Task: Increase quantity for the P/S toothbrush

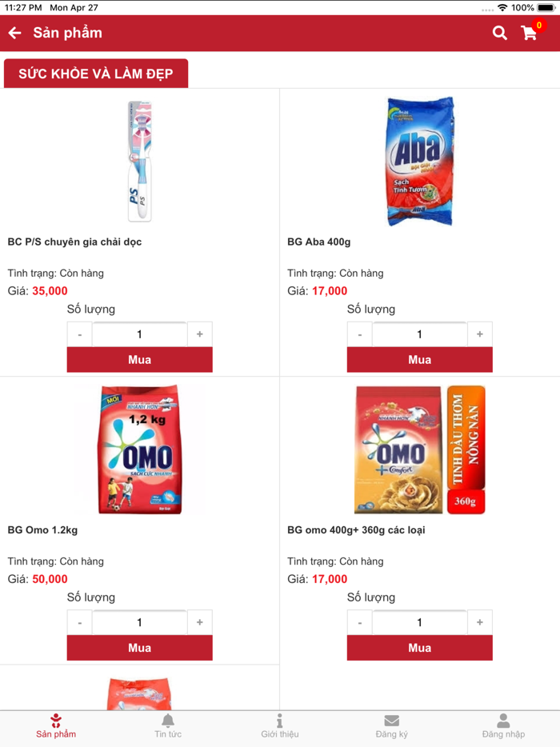Action: pos(199,334)
